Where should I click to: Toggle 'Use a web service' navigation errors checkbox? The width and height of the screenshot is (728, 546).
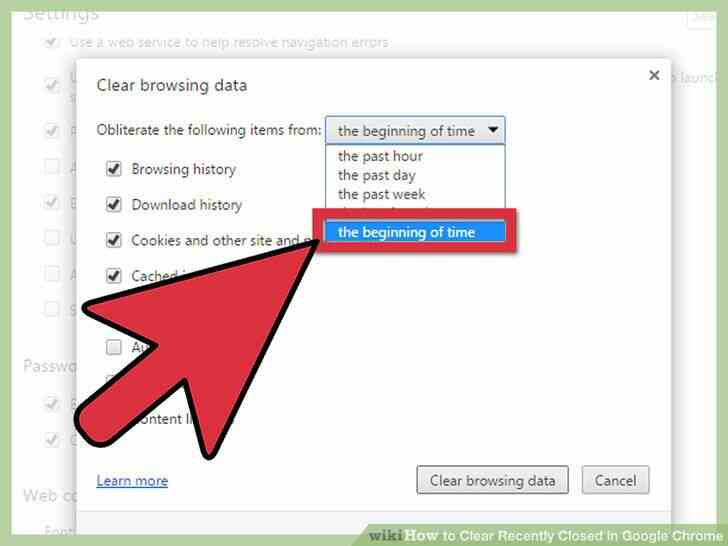coord(52,43)
